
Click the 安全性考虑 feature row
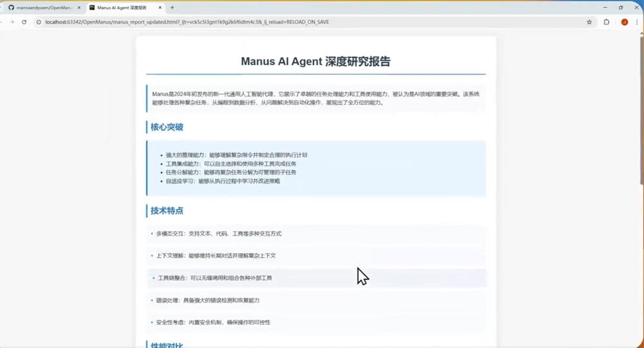tap(316, 322)
